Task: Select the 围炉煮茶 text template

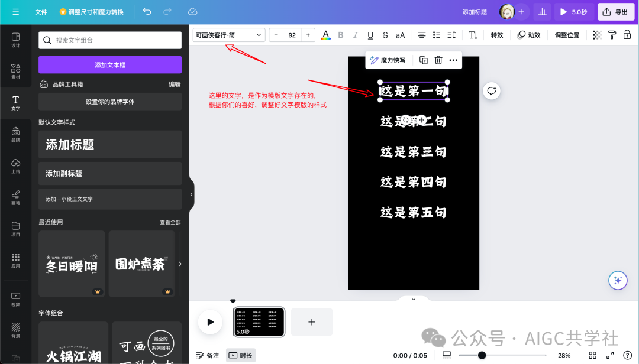Action: tap(142, 264)
